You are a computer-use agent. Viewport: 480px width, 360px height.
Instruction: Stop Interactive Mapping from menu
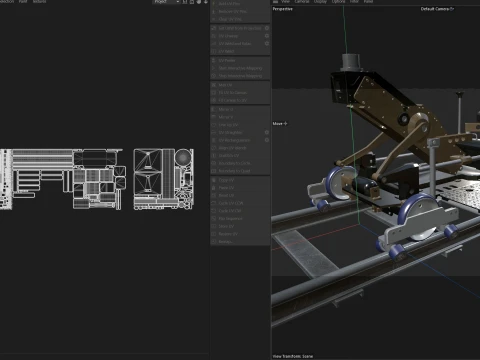pyautogui.click(x=240, y=76)
